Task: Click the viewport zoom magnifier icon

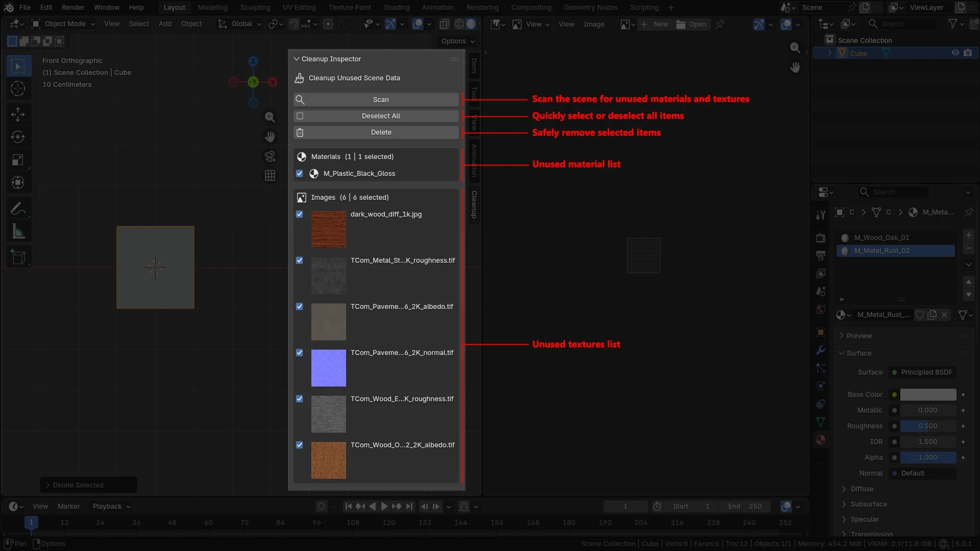Action: (270, 117)
